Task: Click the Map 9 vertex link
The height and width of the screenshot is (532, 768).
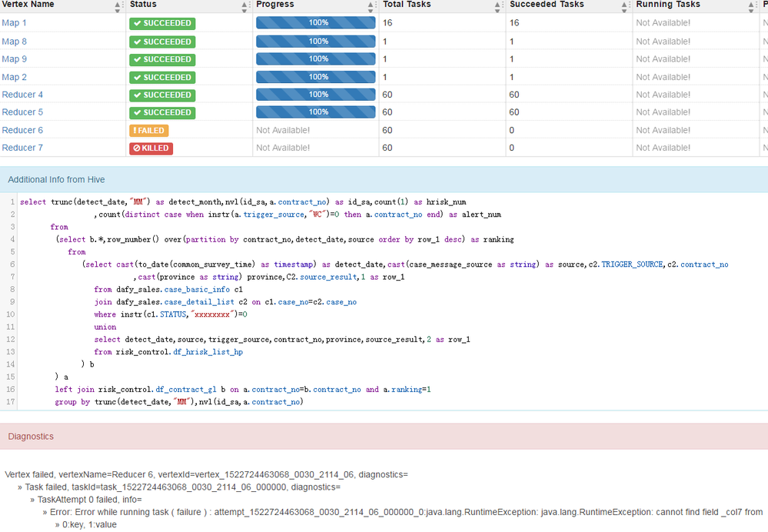Action: tap(15, 59)
